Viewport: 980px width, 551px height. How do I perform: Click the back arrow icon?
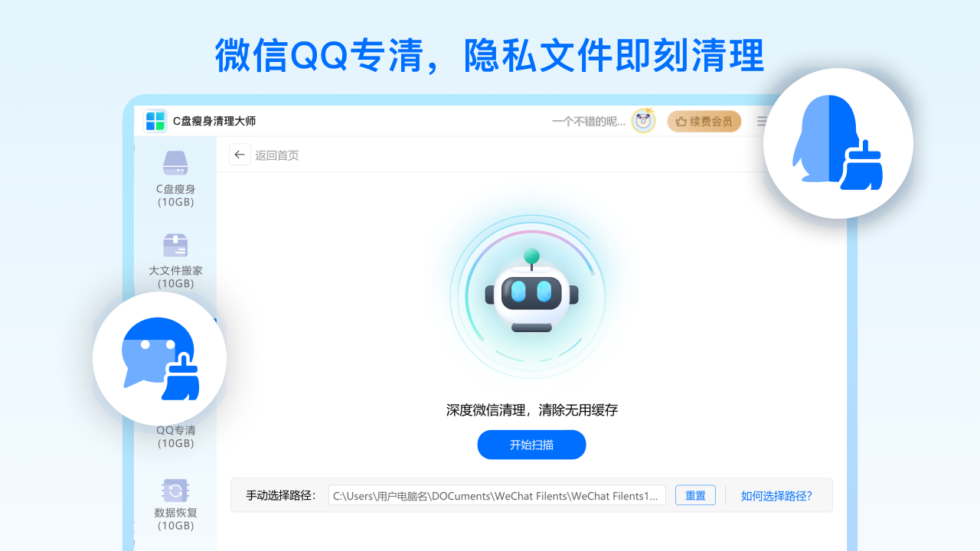(240, 155)
